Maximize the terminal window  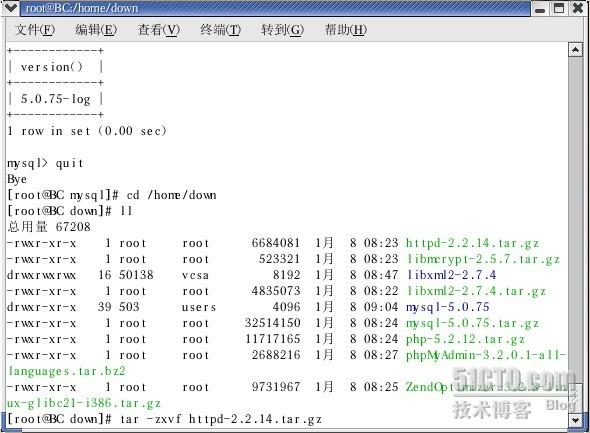click(x=559, y=8)
